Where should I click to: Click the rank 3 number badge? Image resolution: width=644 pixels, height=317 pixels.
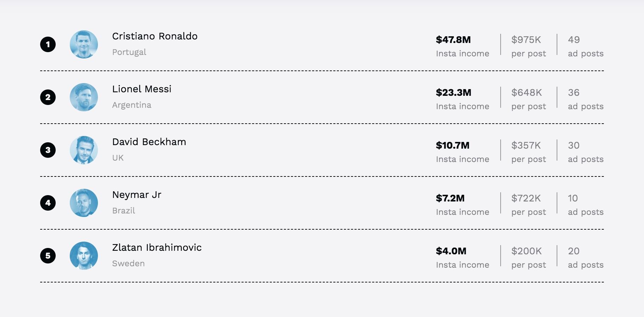48,150
